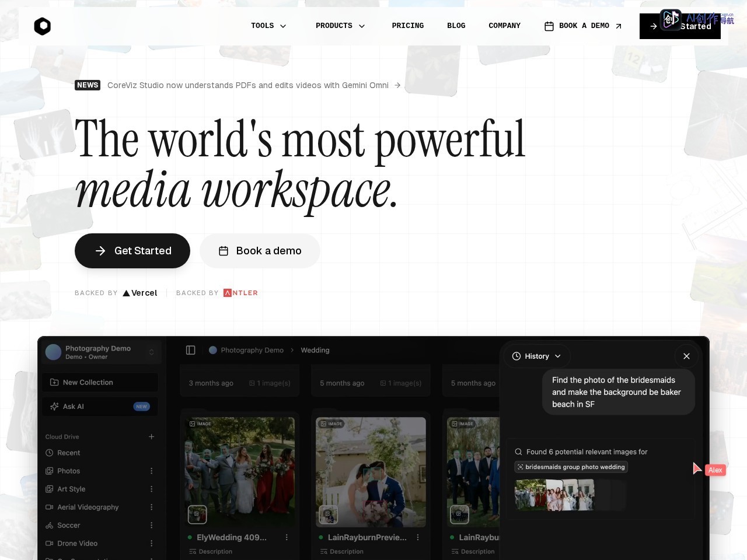Open the Blog page
The width and height of the screenshot is (747, 560).
[x=456, y=26]
